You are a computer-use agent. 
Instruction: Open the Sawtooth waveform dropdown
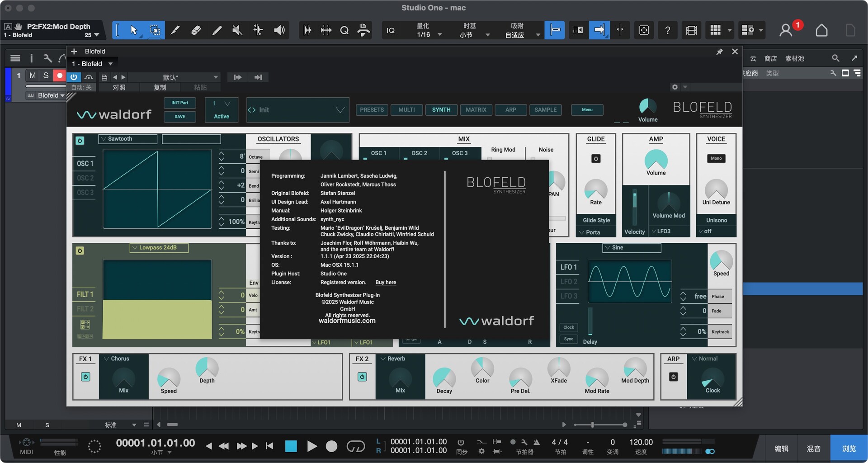[128, 139]
